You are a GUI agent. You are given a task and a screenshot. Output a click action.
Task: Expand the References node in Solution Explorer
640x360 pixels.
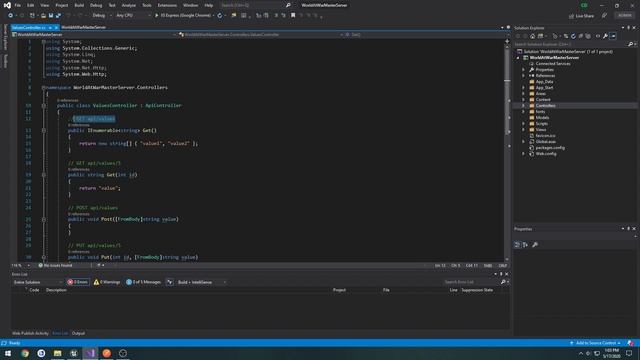(524, 76)
